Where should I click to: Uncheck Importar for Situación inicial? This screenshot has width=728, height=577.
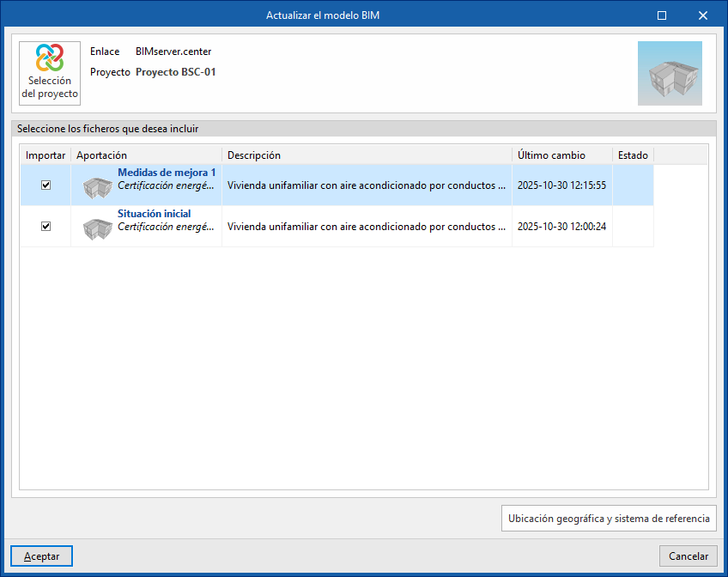46,227
